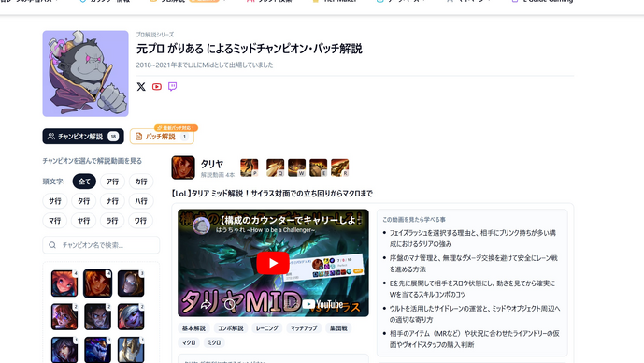This screenshot has height=363, width=644.
Task: Click the 集団戦 tag
Action: 338,328
